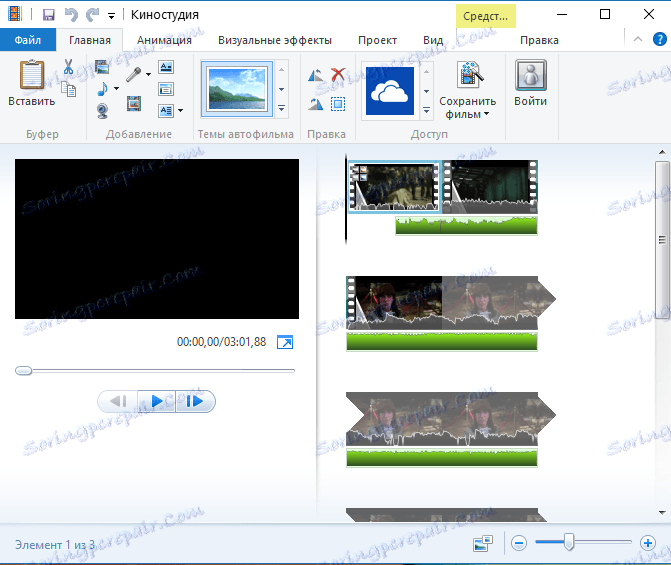Select second dark video clip on storyboard

[x=490, y=187]
